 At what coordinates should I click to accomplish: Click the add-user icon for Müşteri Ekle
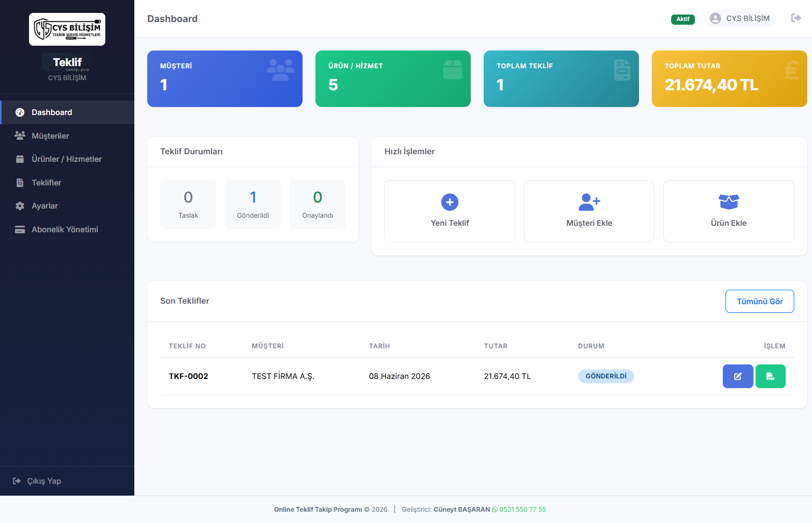[x=590, y=202]
